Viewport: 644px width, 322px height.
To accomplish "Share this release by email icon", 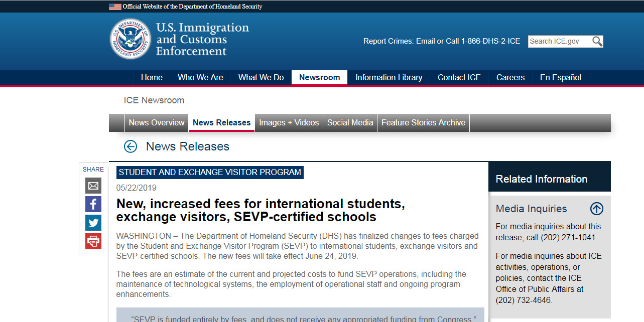I will pyautogui.click(x=93, y=186).
